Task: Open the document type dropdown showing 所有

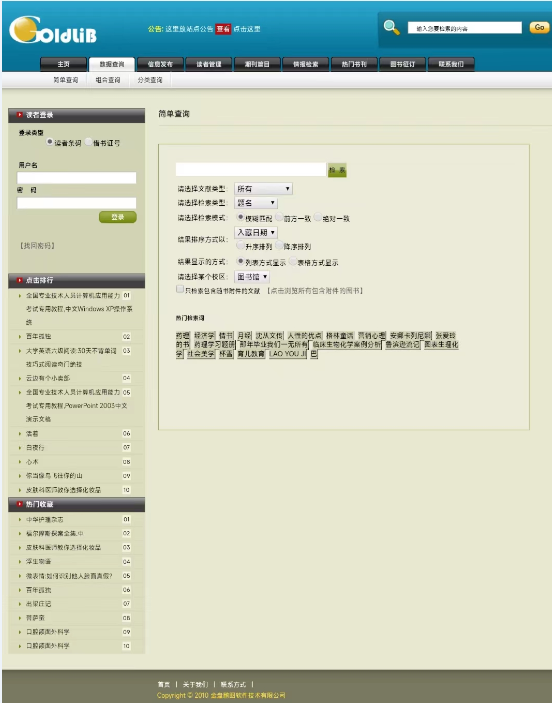Action: click(x=263, y=189)
